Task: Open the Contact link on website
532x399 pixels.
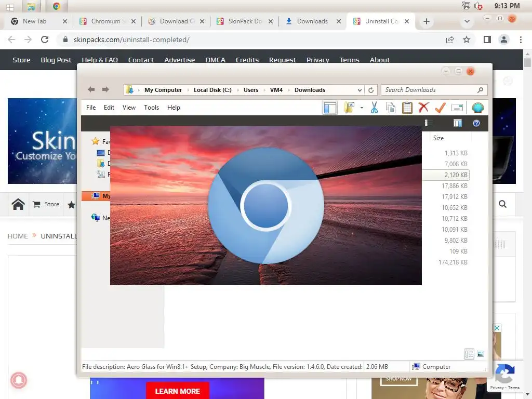Action: [x=141, y=60]
